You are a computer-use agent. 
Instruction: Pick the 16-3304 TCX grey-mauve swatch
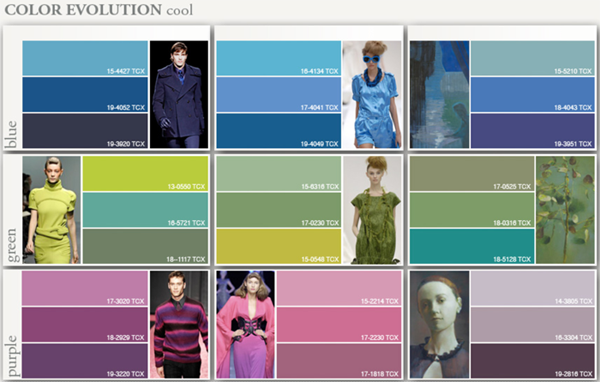point(533,325)
